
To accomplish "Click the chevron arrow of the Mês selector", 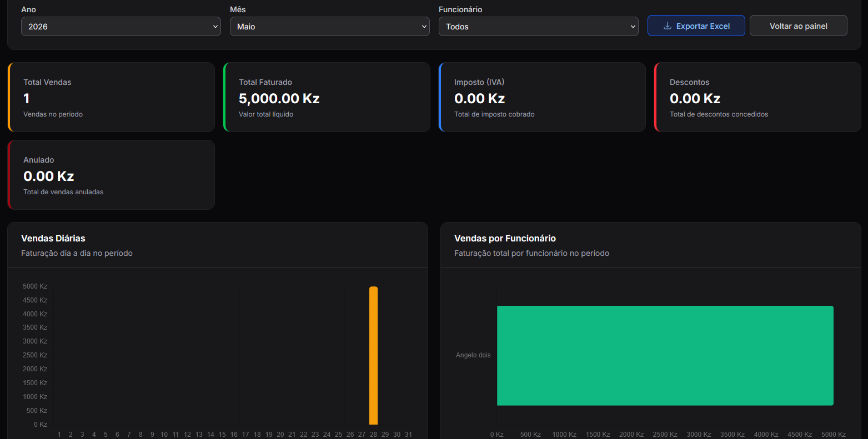I will (424, 27).
